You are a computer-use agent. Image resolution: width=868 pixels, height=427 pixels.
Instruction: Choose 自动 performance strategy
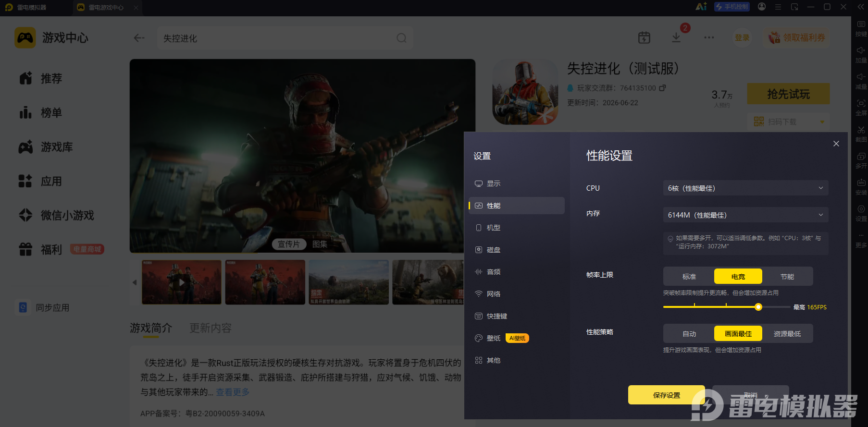click(689, 333)
